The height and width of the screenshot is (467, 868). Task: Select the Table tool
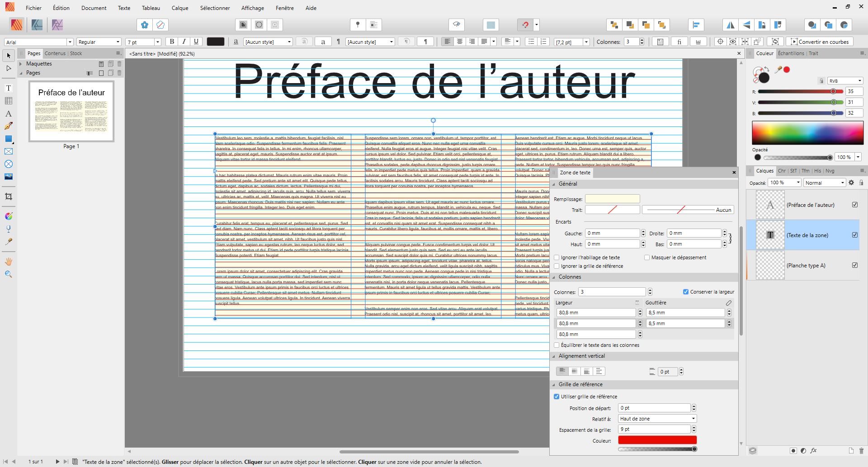9,101
